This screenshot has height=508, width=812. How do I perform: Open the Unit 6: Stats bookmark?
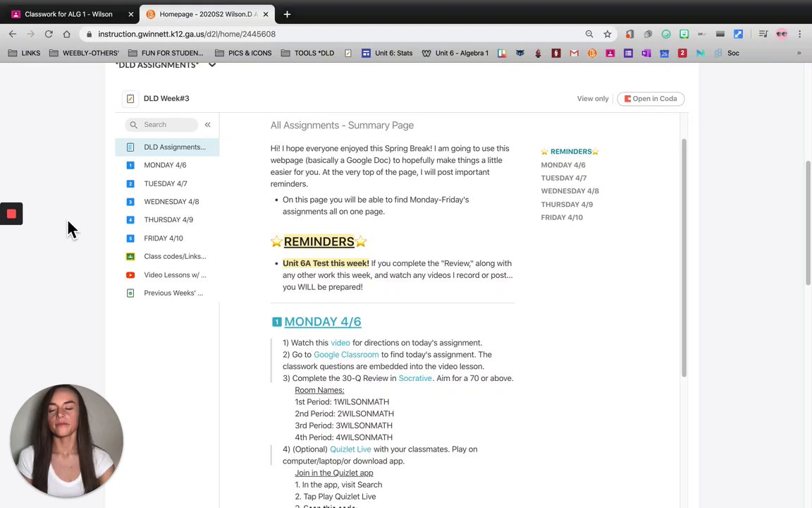click(388, 53)
